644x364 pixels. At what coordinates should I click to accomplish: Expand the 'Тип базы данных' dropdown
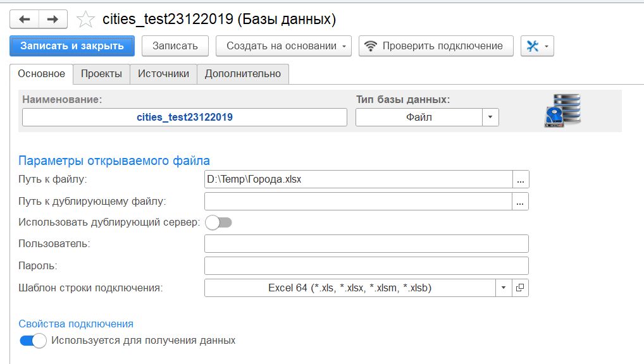coord(490,117)
